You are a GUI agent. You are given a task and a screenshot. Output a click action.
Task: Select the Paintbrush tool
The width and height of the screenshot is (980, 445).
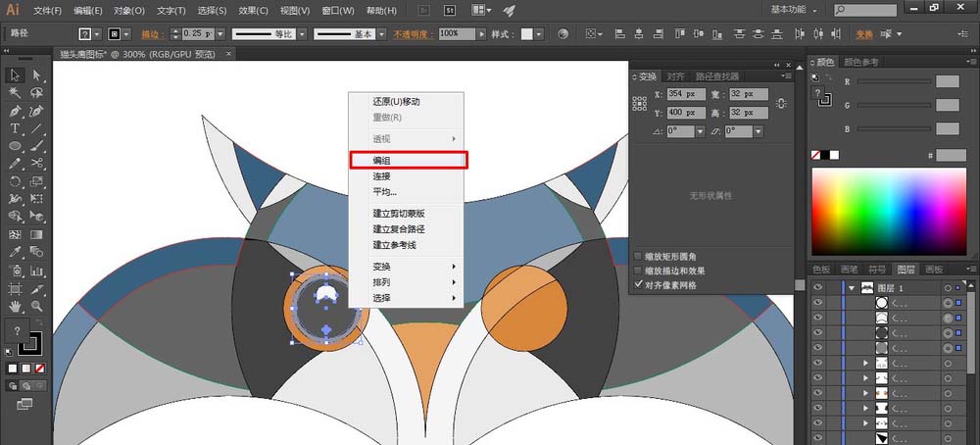(37, 146)
